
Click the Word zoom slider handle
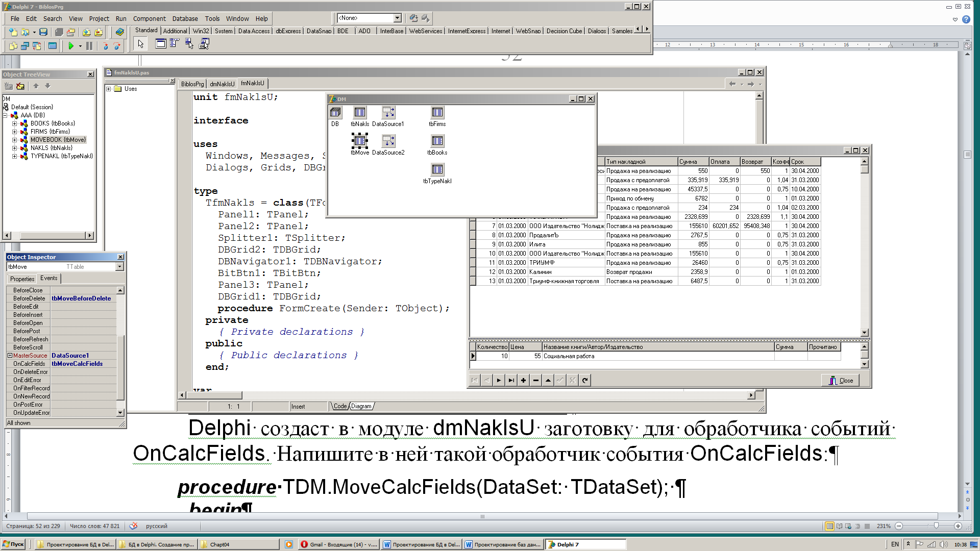(936, 526)
